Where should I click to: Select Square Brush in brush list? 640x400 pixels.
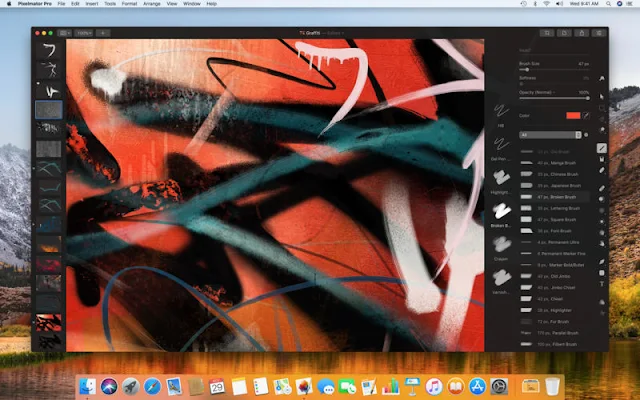[554, 220]
